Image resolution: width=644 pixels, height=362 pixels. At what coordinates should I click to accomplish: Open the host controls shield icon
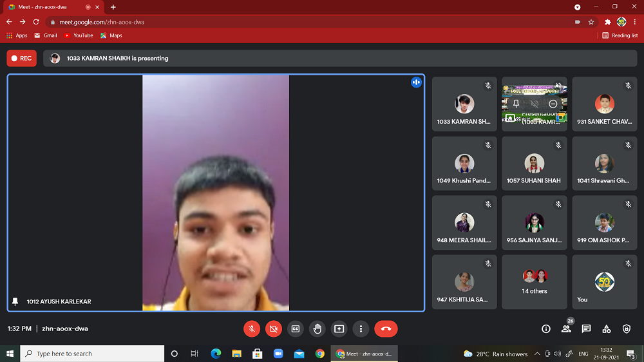click(627, 329)
